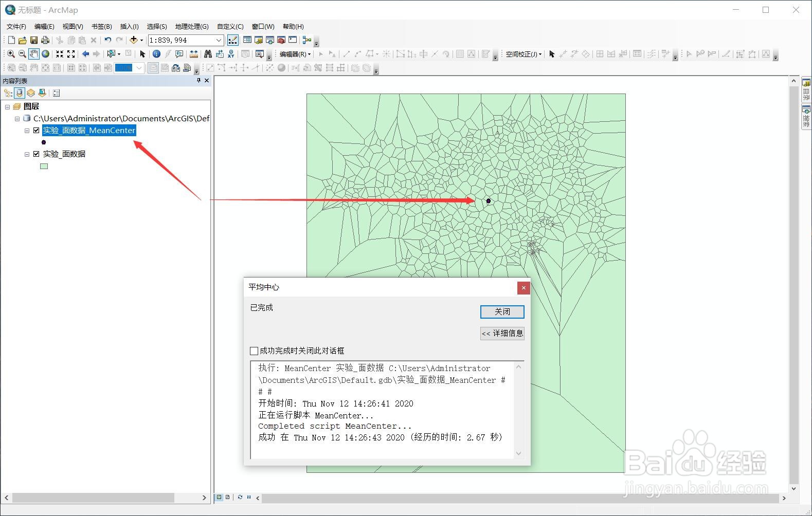This screenshot has width=812, height=516.
Task: Close the 平均中心 dialog with red X
Action: tap(524, 288)
